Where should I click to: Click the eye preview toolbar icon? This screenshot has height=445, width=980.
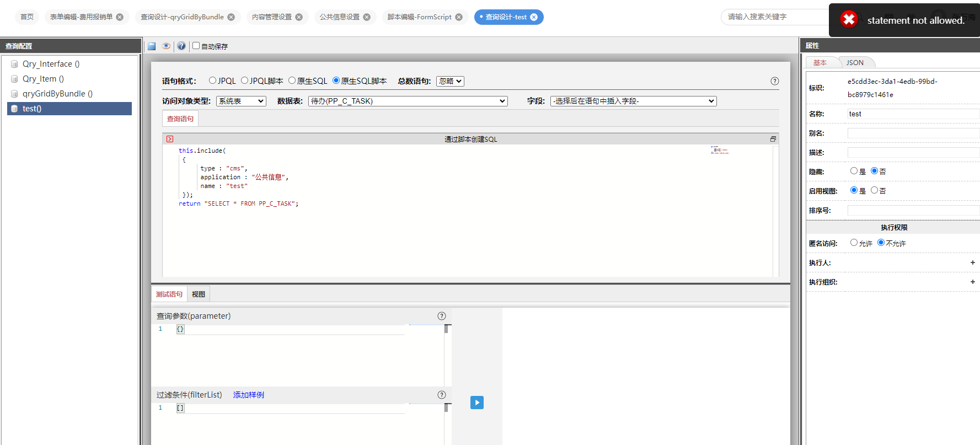click(x=166, y=46)
